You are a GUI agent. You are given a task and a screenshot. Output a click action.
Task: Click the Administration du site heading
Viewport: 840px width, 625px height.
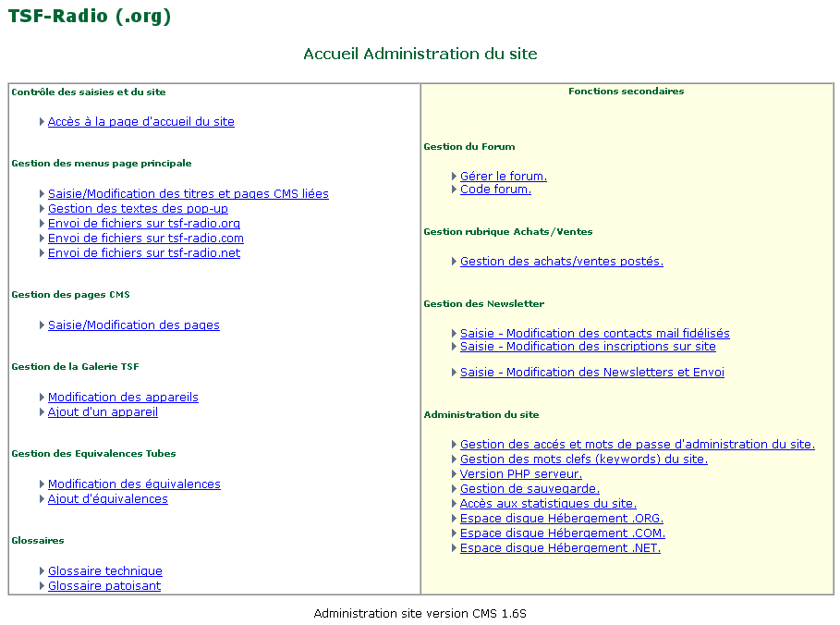tap(481, 415)
